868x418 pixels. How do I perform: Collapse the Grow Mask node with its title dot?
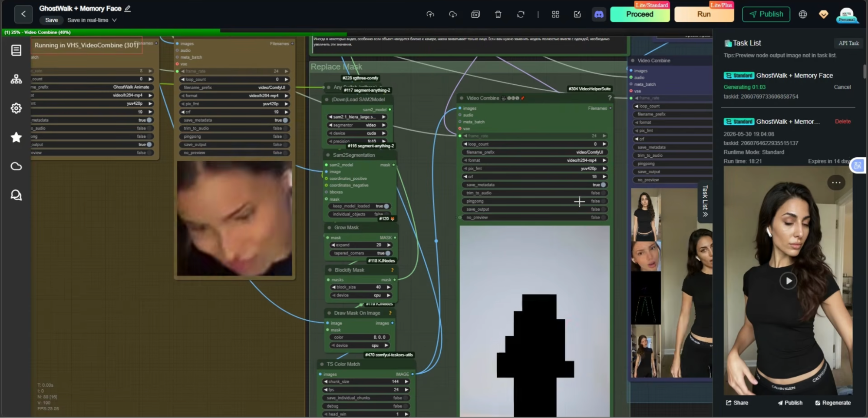pyautogui.click(x=329, y=228)
